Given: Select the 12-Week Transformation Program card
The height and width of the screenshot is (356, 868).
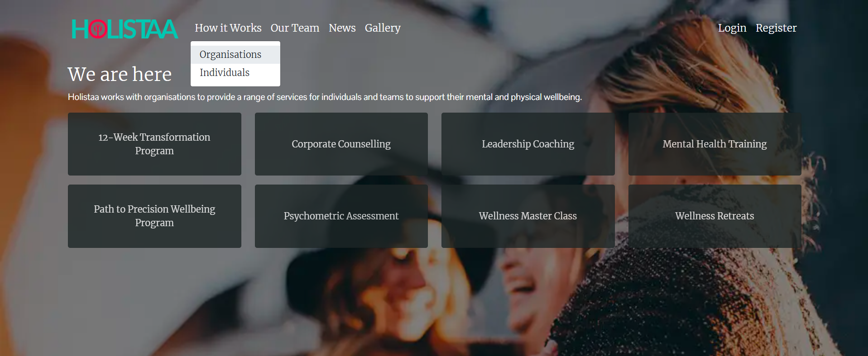Looking at the screenshot, I should 154,144.
